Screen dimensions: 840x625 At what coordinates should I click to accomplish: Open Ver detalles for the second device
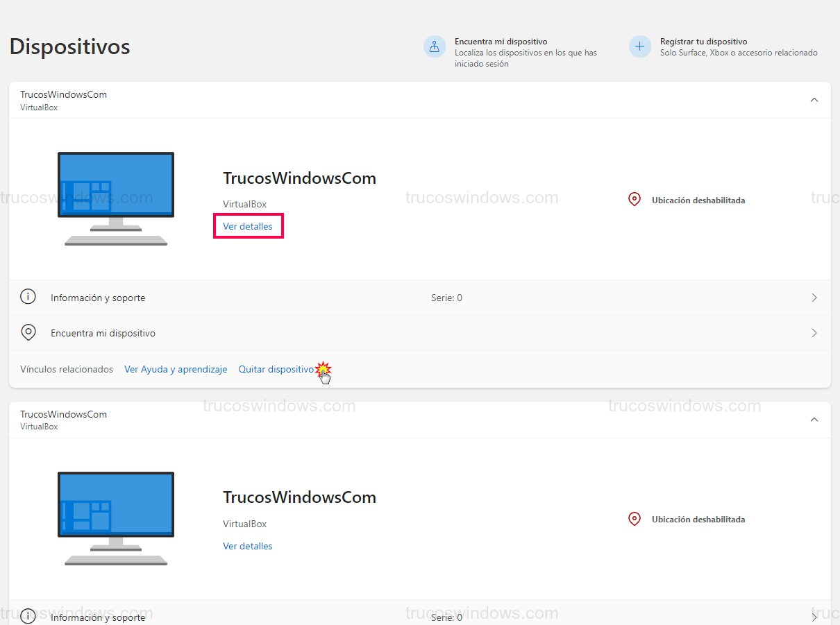(248, 546)
